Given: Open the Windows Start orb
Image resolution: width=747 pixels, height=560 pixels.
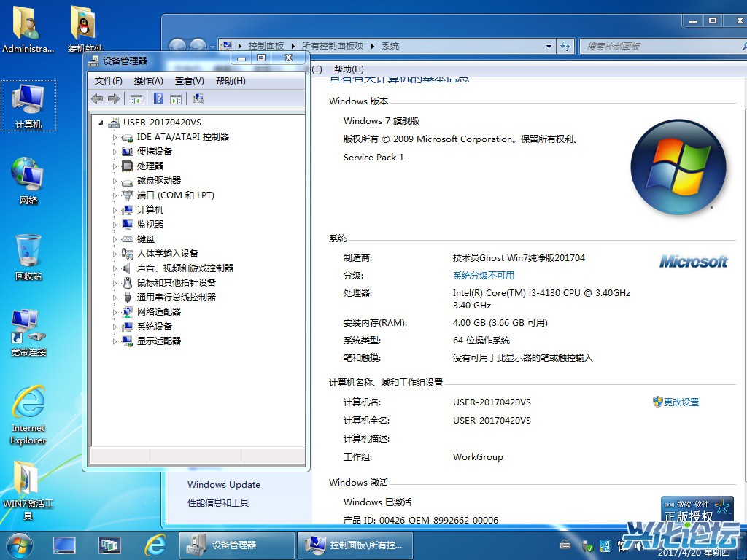Looking at the screenshot, I should (x=20, y=545).
